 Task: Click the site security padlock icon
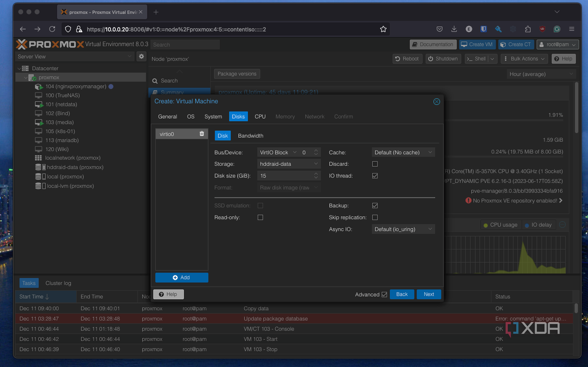tap(79, 29)
